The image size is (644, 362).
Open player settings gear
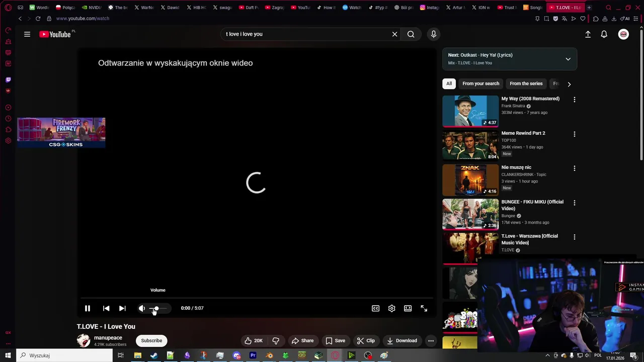[x=391, y=308]
